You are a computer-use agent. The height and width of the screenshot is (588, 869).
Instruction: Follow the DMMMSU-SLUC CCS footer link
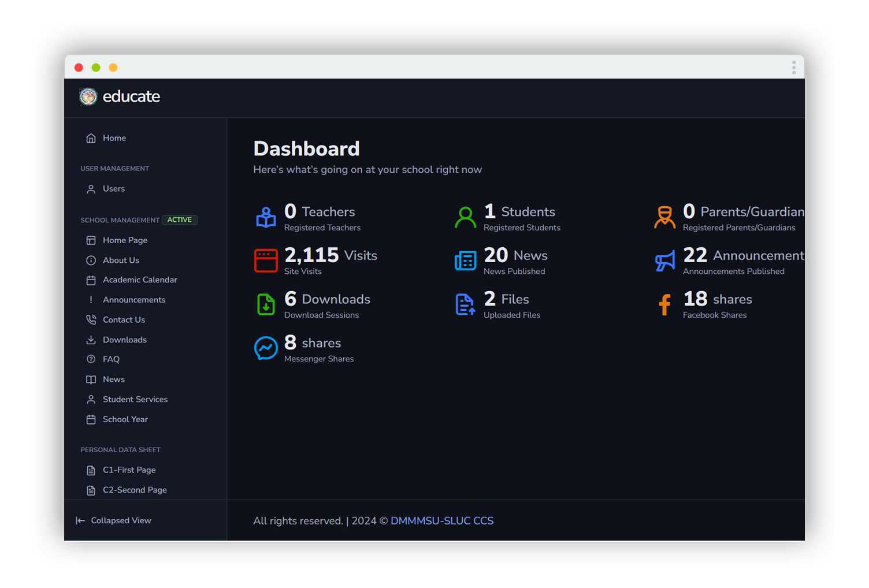click(441, 521)
